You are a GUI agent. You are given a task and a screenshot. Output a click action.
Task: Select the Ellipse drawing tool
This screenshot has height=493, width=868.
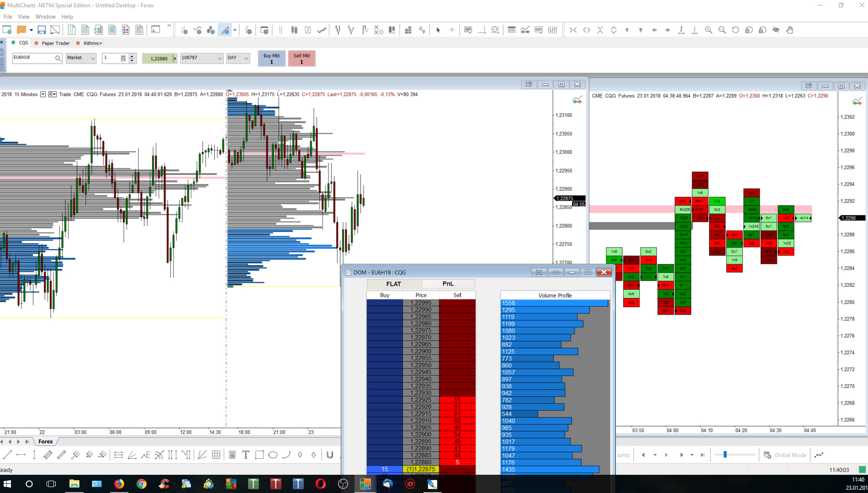tap(273, 455)
